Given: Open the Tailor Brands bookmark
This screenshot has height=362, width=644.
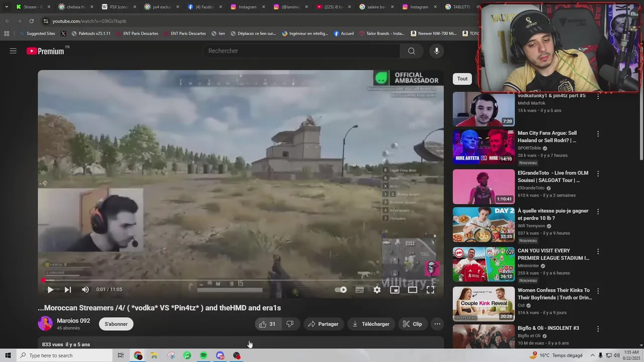Looking at the screenshot, I should (382, 34).
